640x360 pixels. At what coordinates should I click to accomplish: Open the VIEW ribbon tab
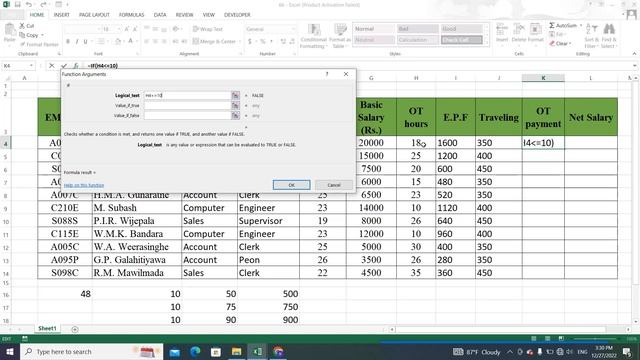click(x=209, y=15)
